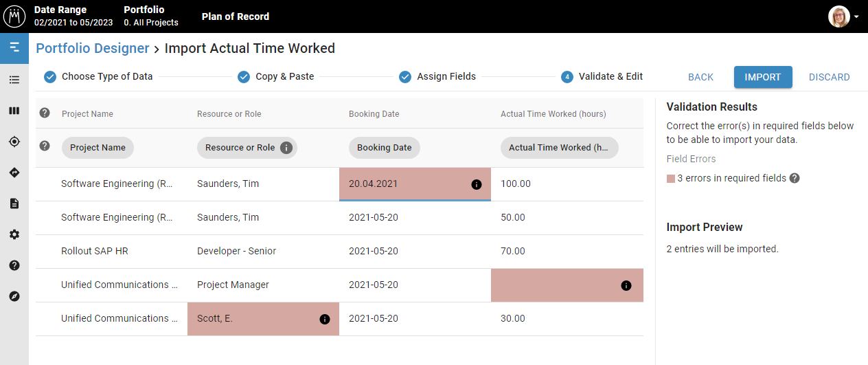Open the list view sidebar icon

tap(14, 80)
